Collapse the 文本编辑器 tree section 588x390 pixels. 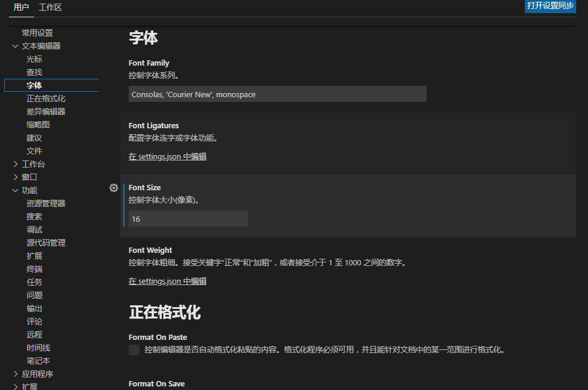15,46
